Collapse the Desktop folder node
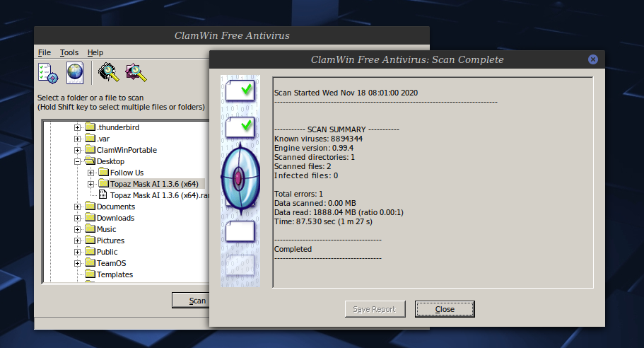 point(77,161)
